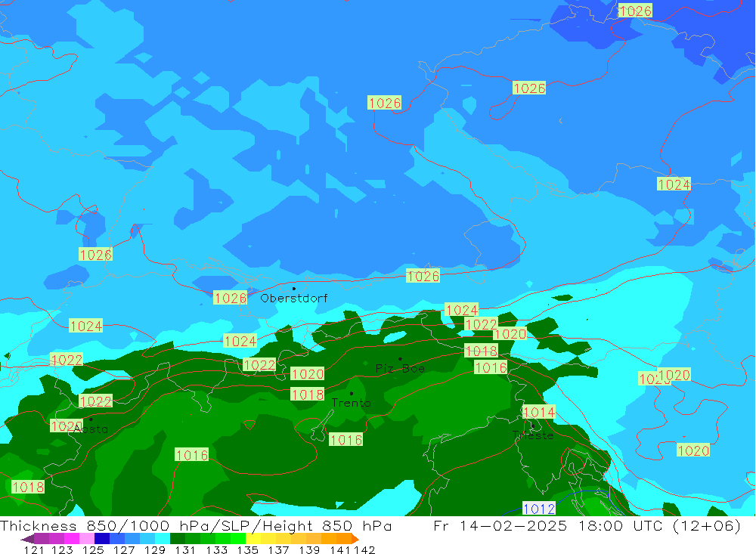The width and height of the screenshot is (756, 554).
Task: Select the 131 legend value
Action: coord(185,549)
